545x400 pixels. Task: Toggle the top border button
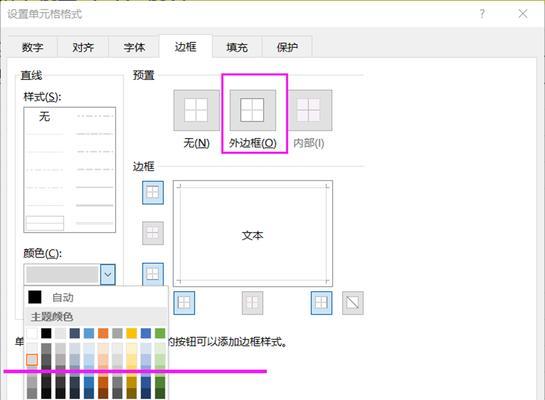coord(153,192)
